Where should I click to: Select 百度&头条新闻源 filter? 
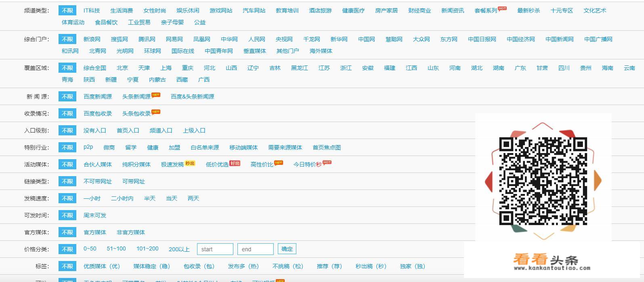[x=193, y=97]
